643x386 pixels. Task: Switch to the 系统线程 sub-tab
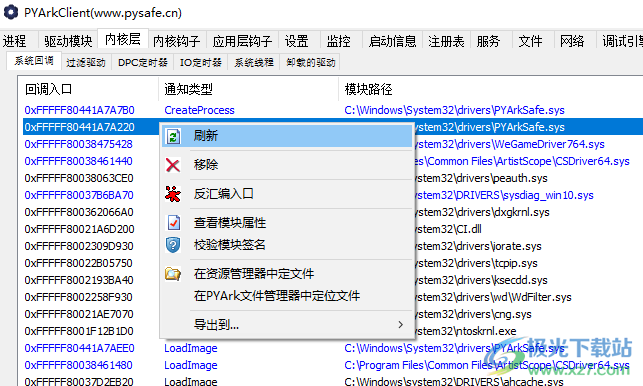[x=254, y=62]
